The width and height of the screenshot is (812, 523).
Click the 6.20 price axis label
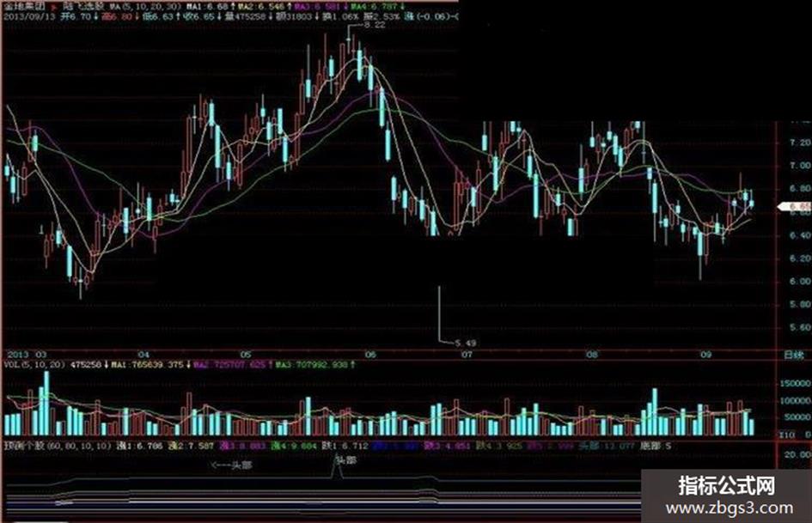point(800,258)
